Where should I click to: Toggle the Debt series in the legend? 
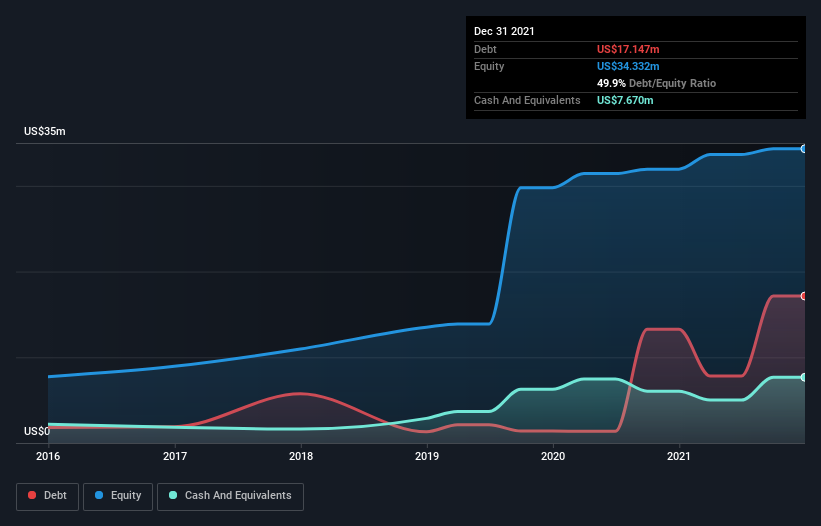[47, 496]
